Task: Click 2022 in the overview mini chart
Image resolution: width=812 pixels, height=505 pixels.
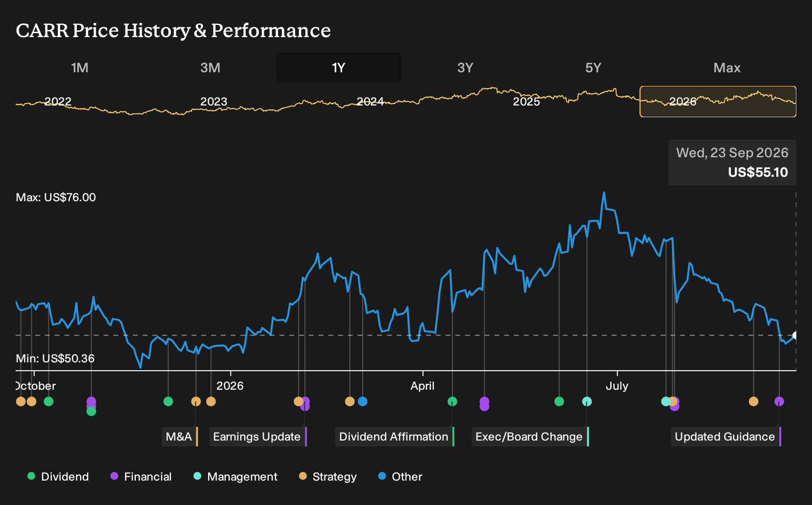Action: (x=58, y=102)
